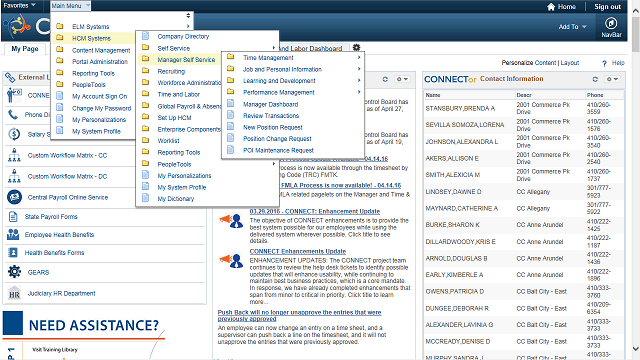Click the megaphone icon beside Enhancement Update

tap(231, 220)
